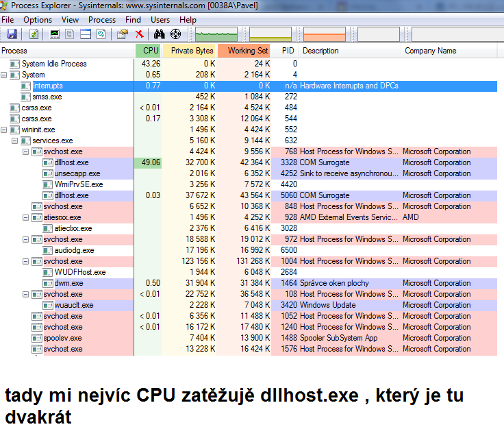Click the red Kill Process icon
Viewport: 504px width, 440px height.
(x=139, y=34)
